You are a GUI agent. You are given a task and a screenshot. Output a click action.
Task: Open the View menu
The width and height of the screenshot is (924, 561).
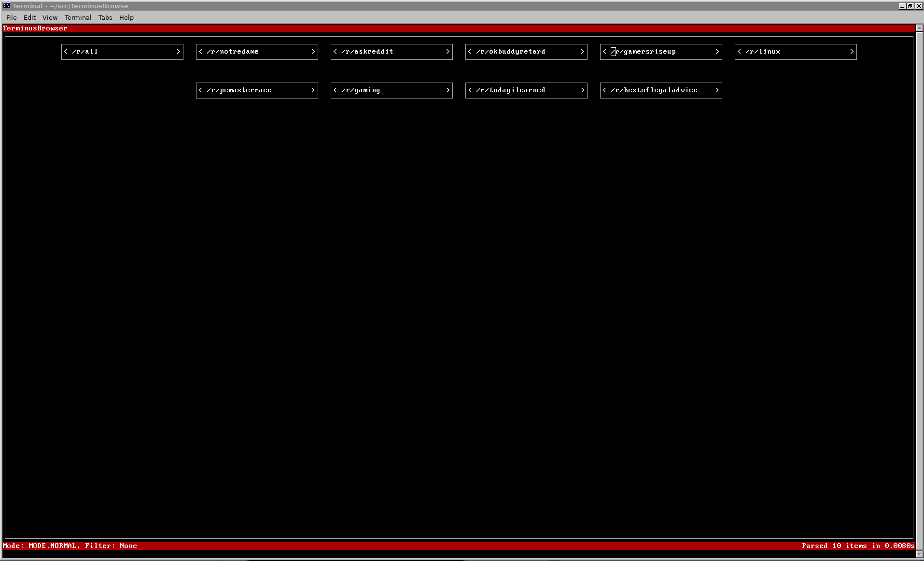click(50, 17)
